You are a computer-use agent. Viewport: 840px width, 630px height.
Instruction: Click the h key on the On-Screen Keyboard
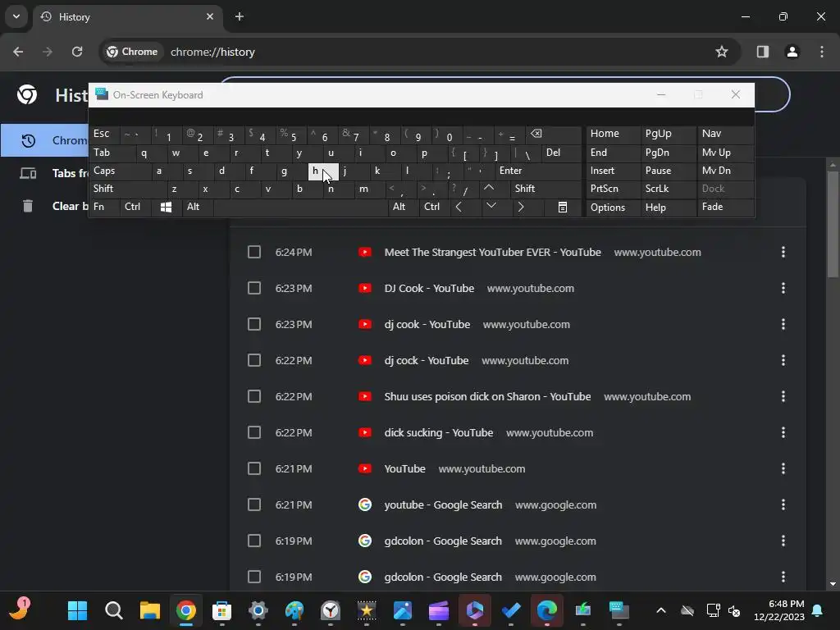pyautogui.click(x=323, y=171)
